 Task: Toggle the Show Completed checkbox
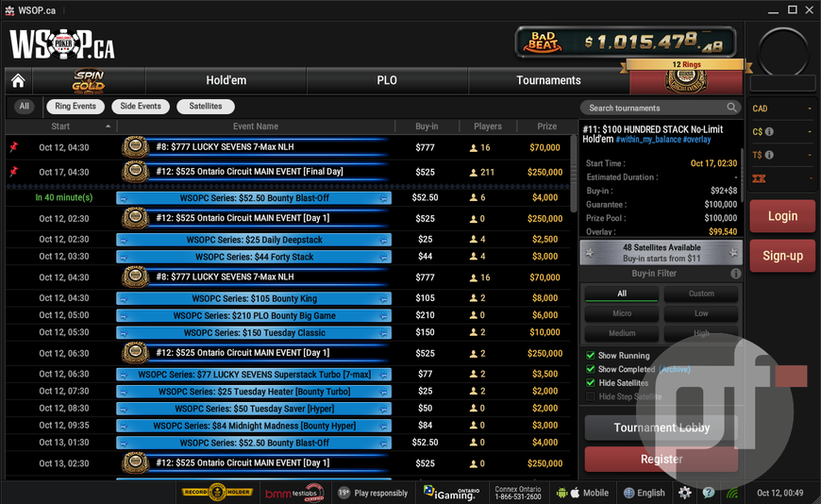pyautogui.click(x=591, y=369)
